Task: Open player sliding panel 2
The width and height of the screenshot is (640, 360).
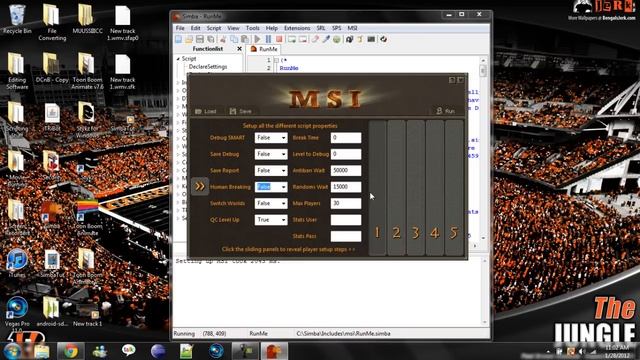Action: (396, 188)
